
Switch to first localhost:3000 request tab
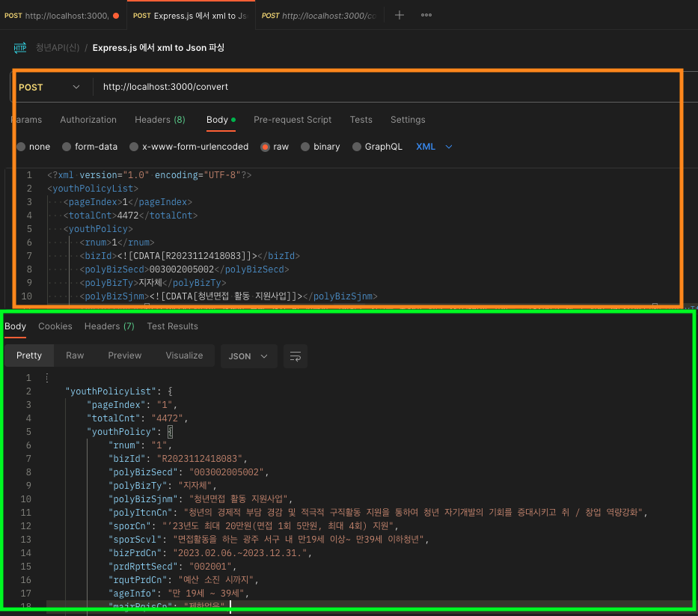[x=62, y=16]
